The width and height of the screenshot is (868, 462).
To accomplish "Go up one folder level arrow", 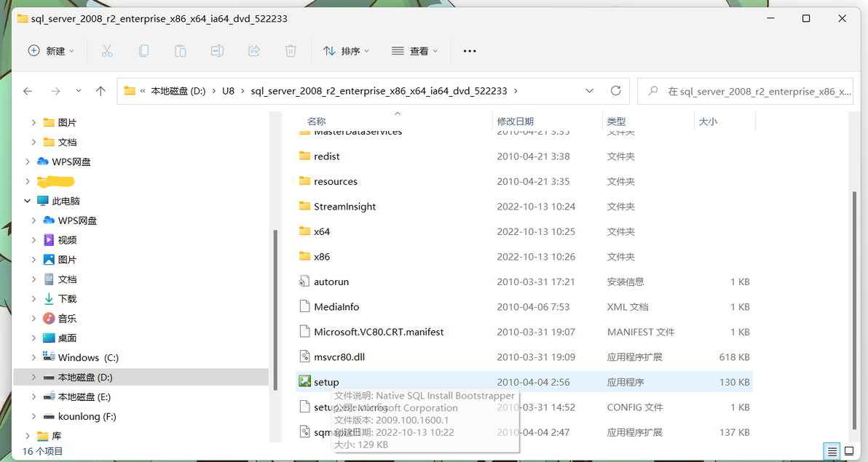I will (100, 91).
